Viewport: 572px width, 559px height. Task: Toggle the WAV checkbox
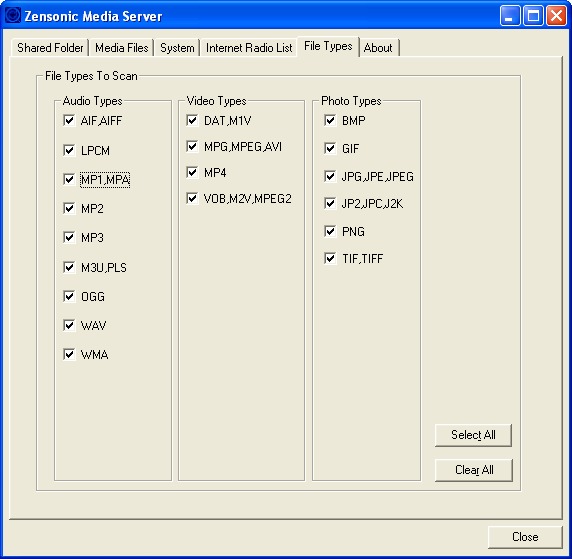(x=69, y=325)
